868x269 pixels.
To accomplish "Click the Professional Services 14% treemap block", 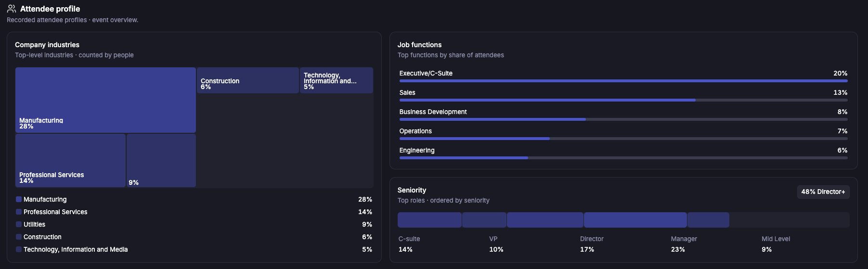I will (x=70, y=160).
